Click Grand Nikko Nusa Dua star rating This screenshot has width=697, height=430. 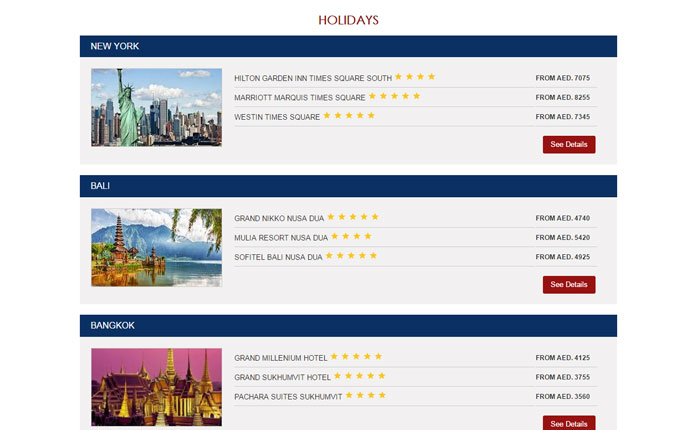[x=353, y=217]
